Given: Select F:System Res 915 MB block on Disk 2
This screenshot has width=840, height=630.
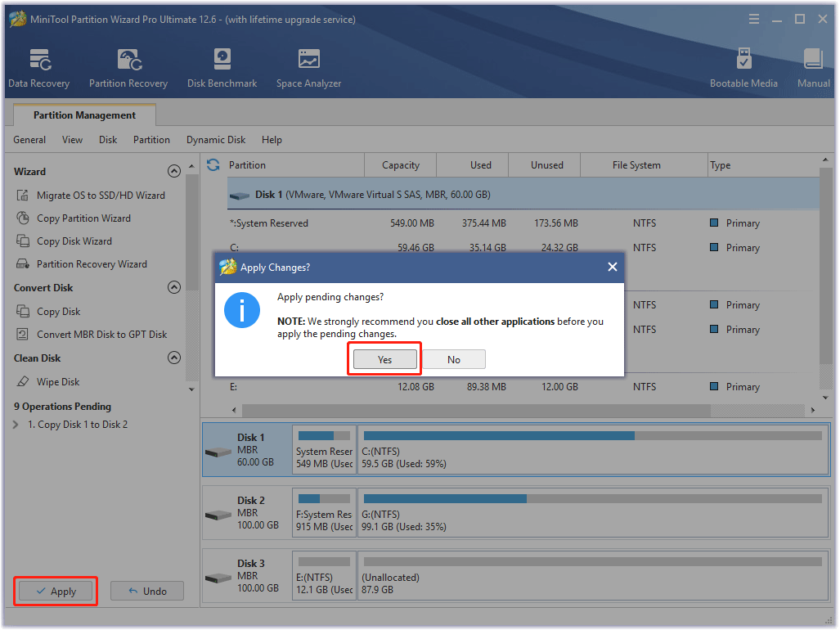Looking at the screenshot, I should tap(324, 513).
